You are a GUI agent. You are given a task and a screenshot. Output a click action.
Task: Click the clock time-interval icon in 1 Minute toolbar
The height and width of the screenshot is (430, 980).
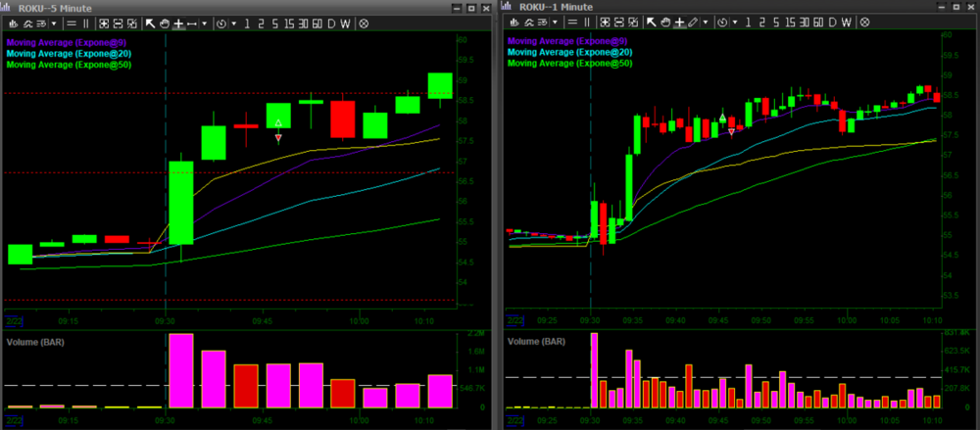tap(723, 22)
